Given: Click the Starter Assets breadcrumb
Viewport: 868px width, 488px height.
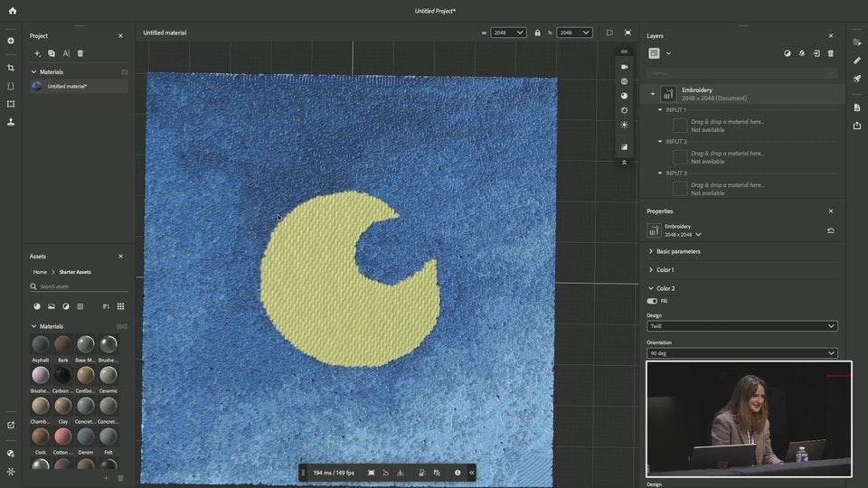Looking at the screenshot, I should [x=75, y=272].
